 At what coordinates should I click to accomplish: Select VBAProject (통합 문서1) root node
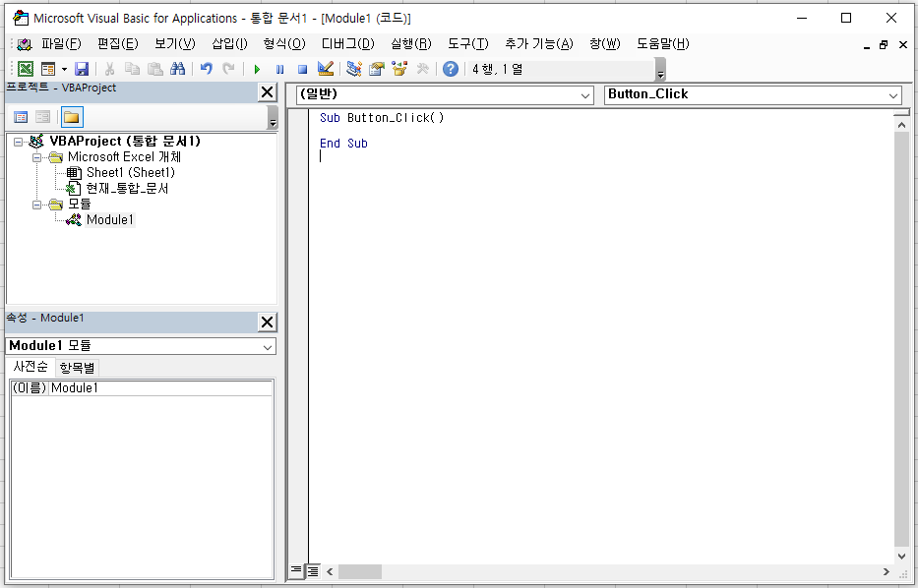coord(125,141)
